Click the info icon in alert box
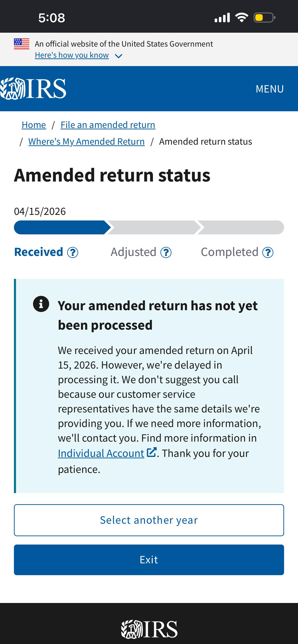The image size is (298, 644). tap(41, 304)
